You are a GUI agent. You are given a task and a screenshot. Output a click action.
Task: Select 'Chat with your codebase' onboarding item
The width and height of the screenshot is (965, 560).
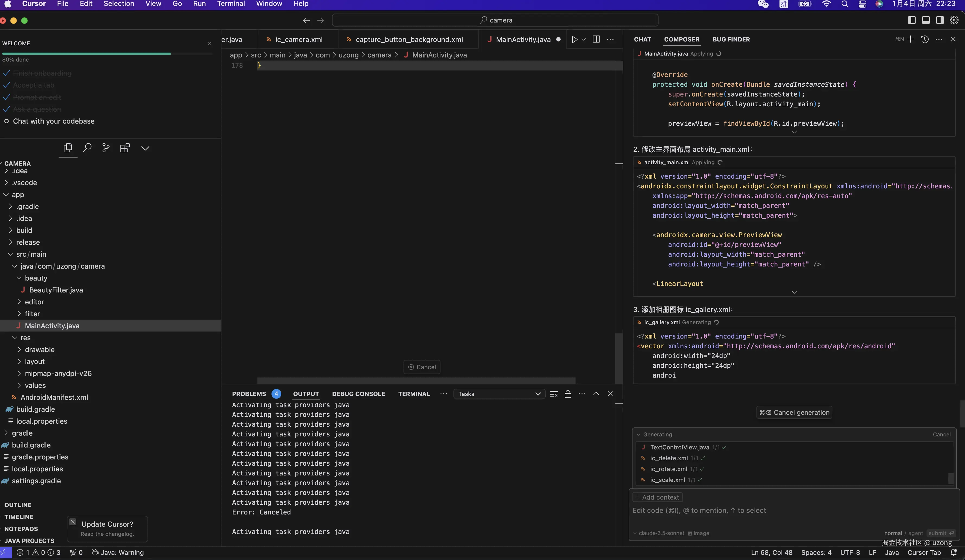click(x=54, y=121)
